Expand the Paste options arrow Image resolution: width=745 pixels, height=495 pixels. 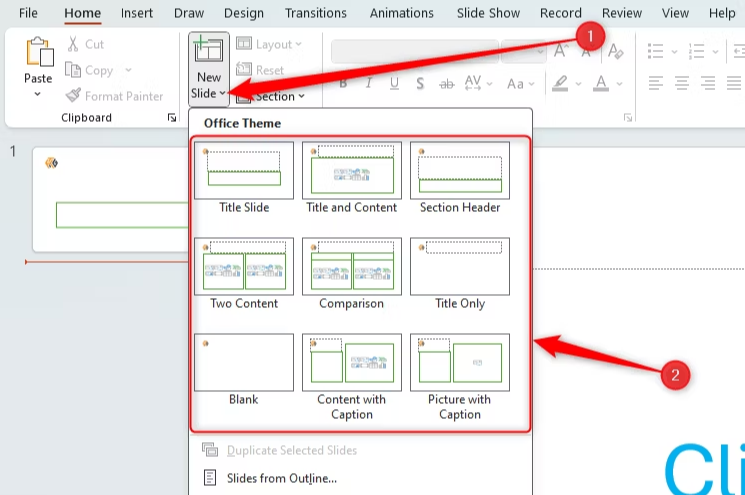click(38, 94)
